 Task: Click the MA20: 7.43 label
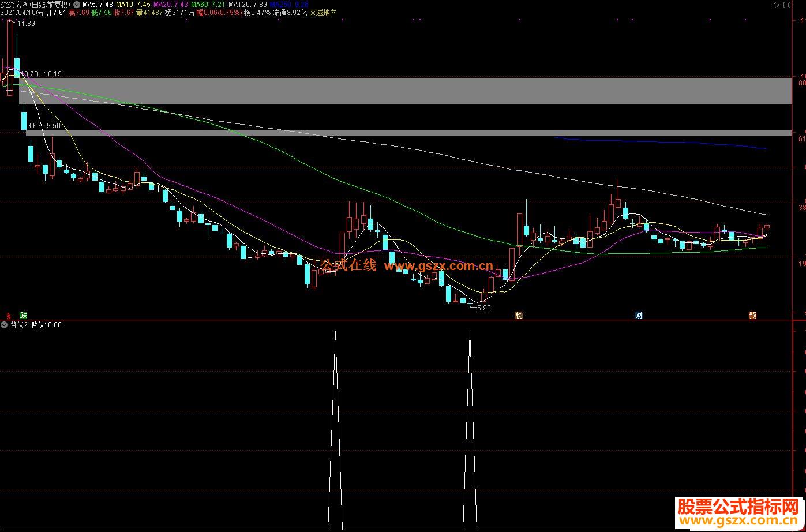171,4
